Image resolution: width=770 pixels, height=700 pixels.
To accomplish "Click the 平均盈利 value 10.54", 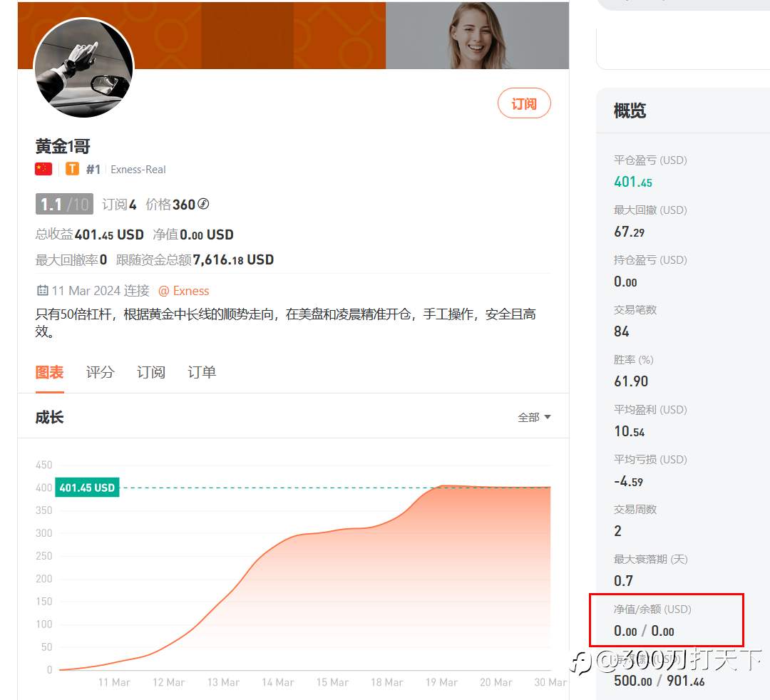I will 629,431.
